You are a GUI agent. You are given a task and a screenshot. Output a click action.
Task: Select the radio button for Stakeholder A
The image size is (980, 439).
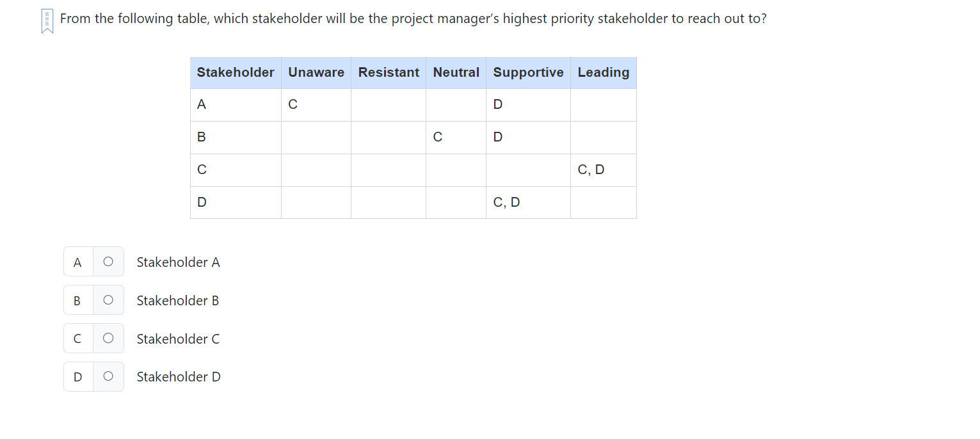click(108, 261)
